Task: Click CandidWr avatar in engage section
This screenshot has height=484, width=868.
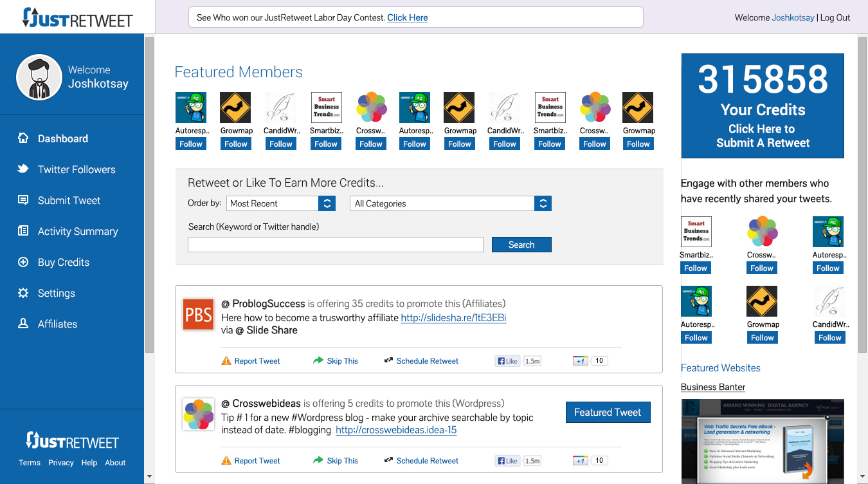Action: [829, 301]
